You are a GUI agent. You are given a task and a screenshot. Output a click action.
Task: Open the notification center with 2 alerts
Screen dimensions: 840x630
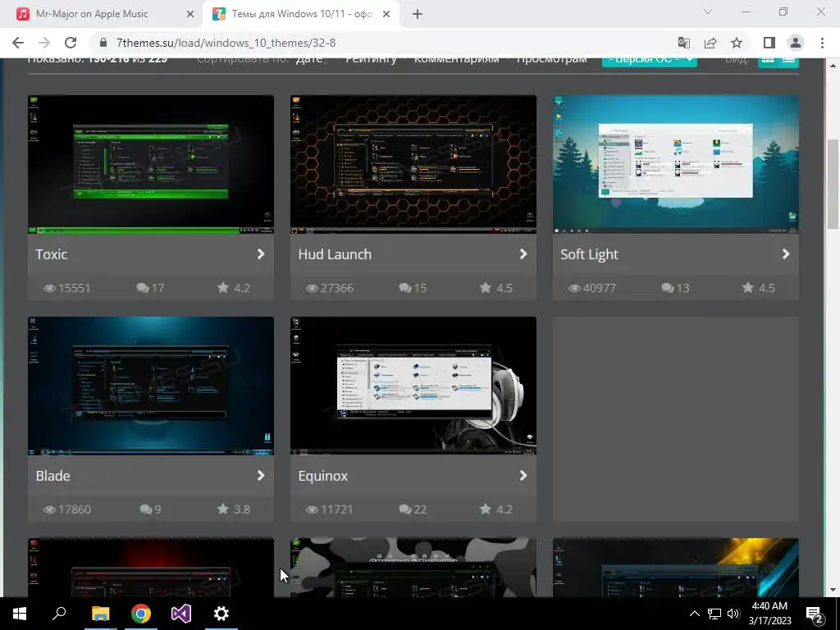click(x=815, y=615)
